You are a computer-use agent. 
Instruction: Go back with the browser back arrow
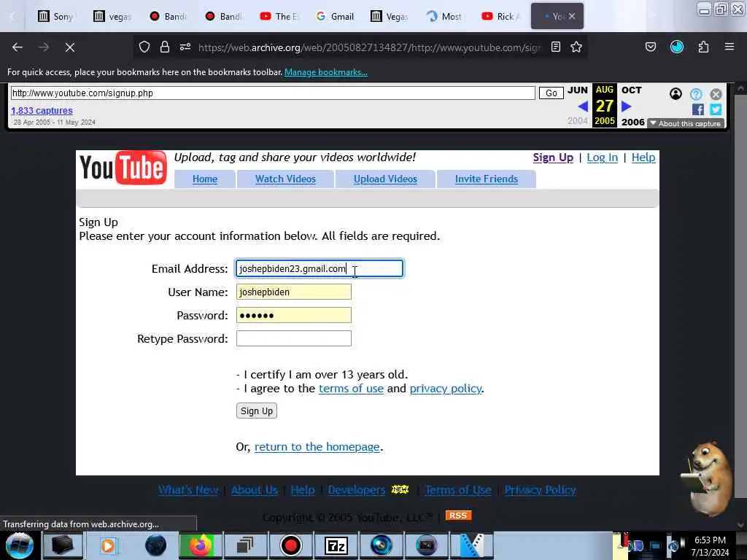pos(18,47)
